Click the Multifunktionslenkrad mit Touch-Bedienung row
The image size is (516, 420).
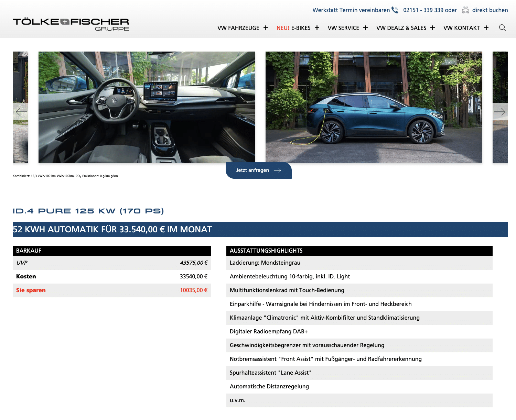coord(359,290)
